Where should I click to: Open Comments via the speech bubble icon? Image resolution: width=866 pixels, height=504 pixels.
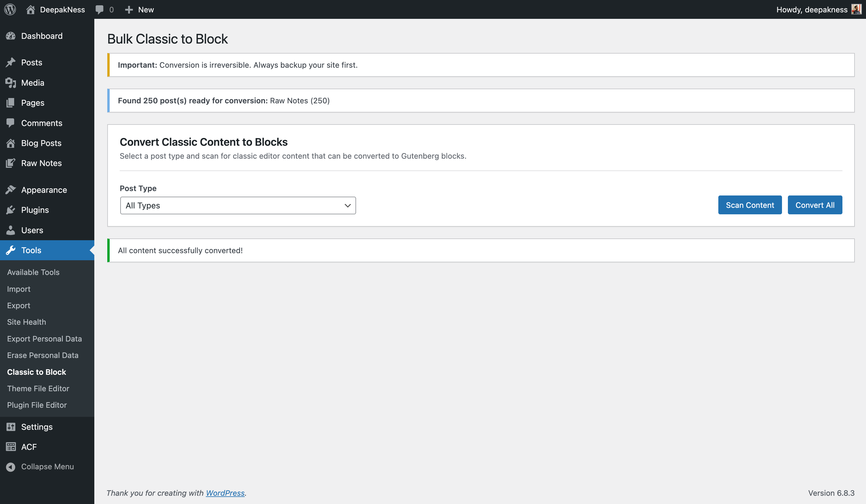11,122
